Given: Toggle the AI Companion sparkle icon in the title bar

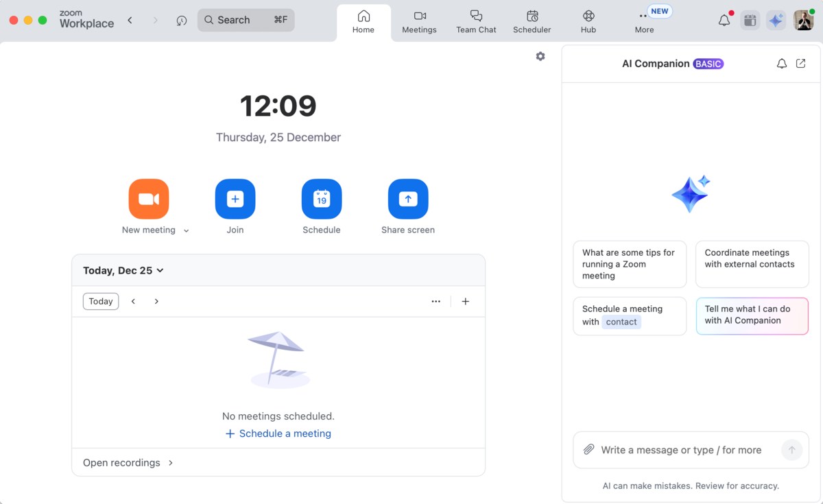Looking at the screenshot, I should point(776,21).
